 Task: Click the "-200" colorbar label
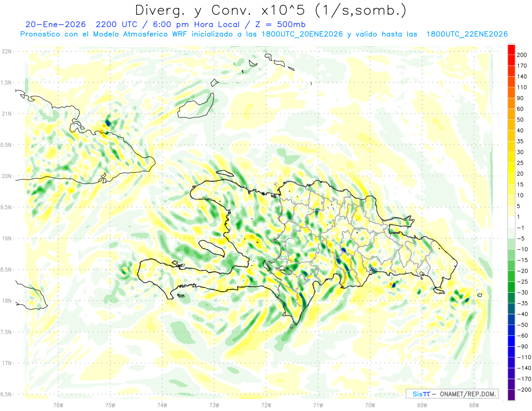[x=524, y=390]
